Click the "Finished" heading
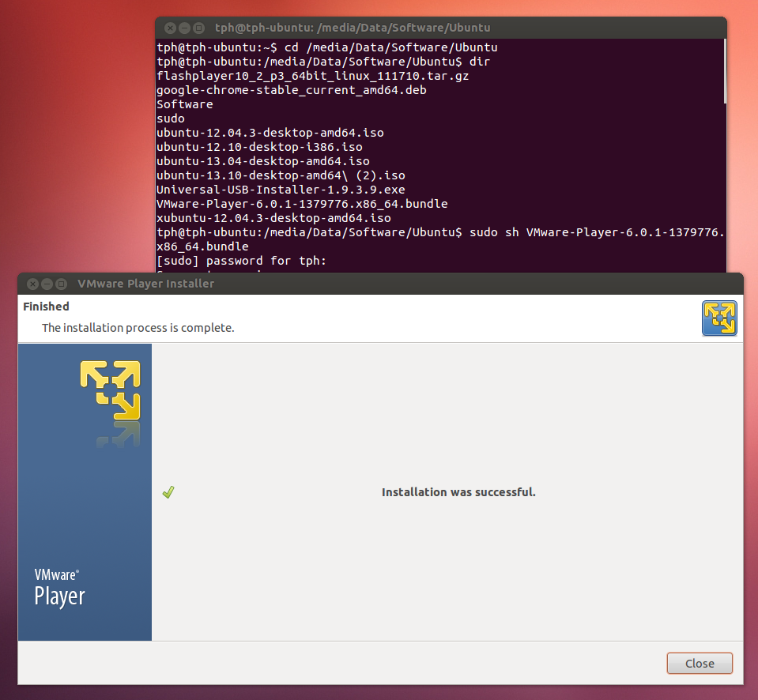 tap(46, 307)
